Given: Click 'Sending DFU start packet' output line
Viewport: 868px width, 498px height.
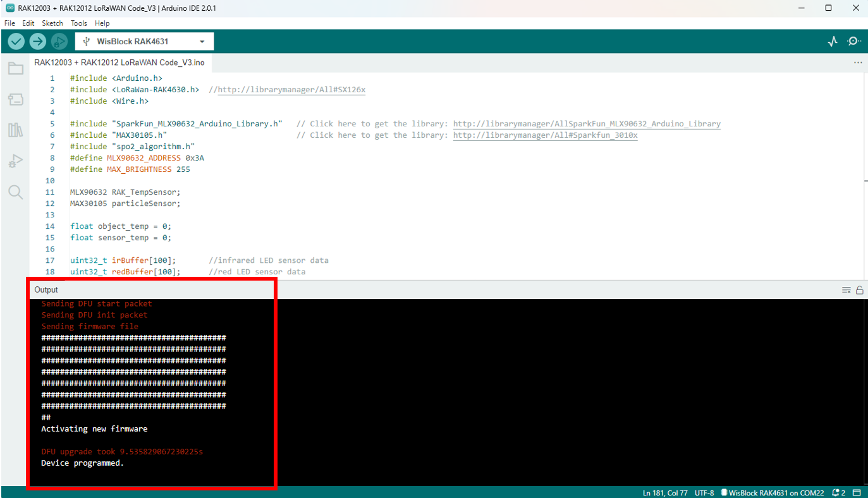Looking at the screenshot, I should point(97,303).
